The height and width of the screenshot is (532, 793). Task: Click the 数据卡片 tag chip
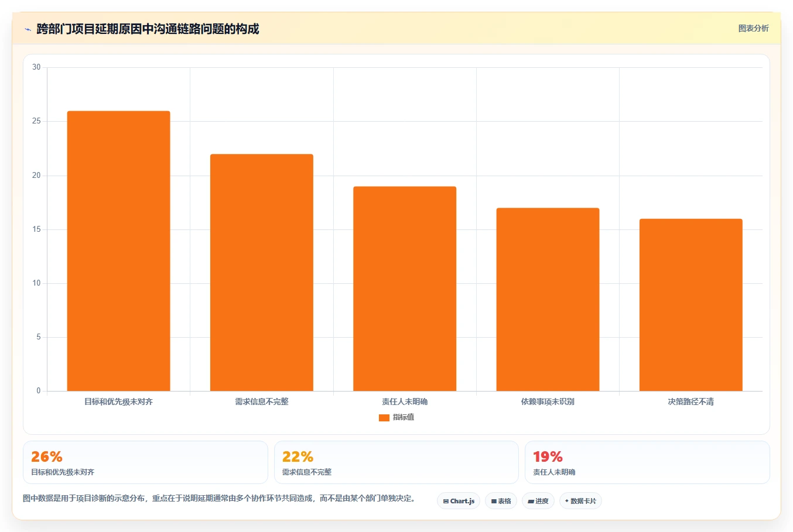pyautogui.click(x=580, y=501)
